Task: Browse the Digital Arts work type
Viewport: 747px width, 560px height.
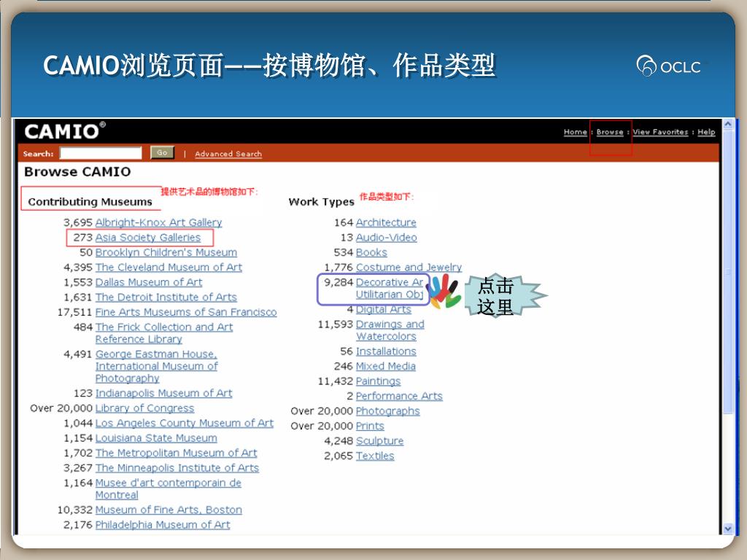Action: point(384,309)
